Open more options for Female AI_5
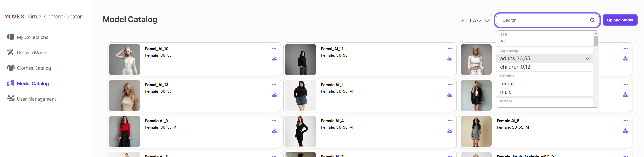This screenshot has width=644, height=157. [626, 121]
